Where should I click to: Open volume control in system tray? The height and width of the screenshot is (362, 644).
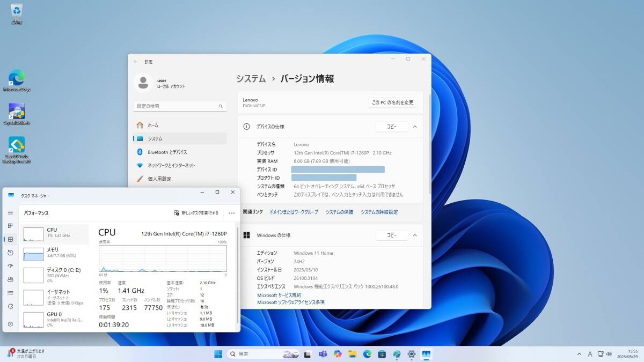pos(609,354)
